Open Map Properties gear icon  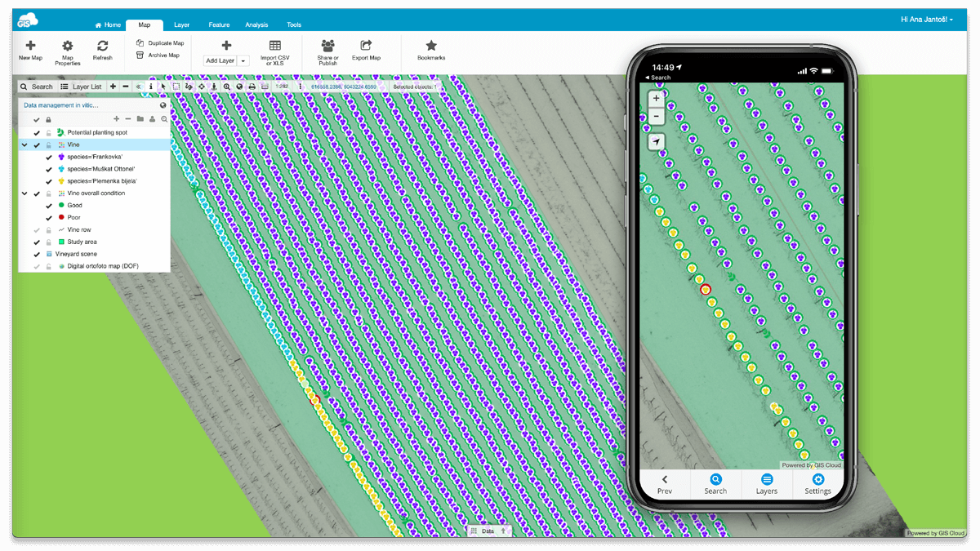pos(68,47)
